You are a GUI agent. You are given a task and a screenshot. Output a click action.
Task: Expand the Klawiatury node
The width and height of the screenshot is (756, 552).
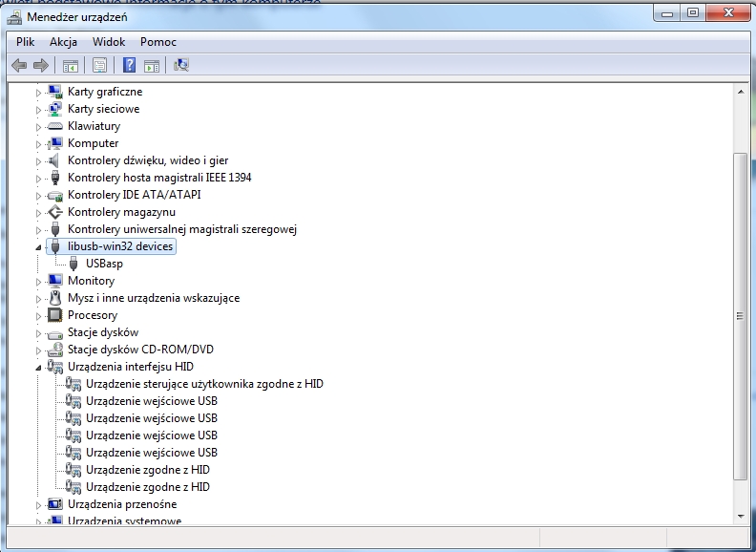pos(38,127)
